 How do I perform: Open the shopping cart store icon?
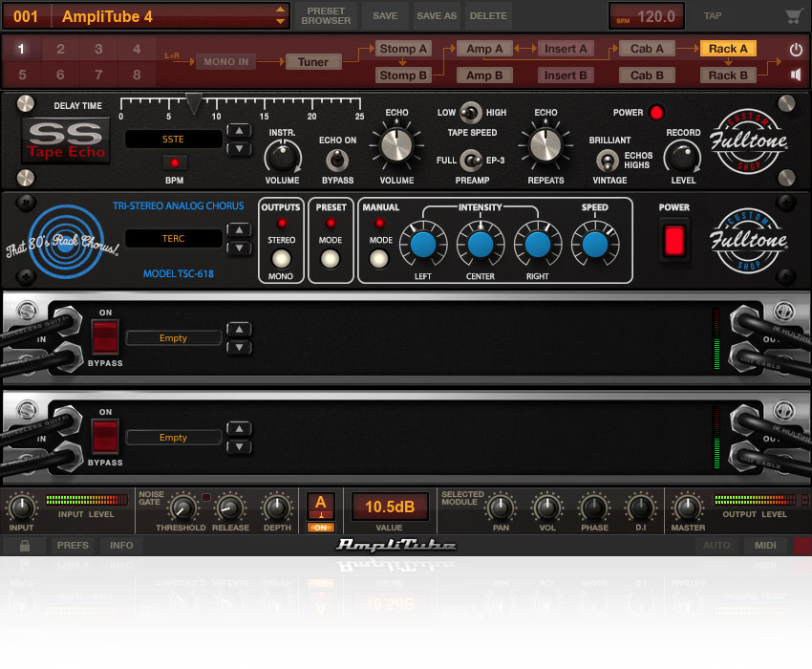pos(793,16)
